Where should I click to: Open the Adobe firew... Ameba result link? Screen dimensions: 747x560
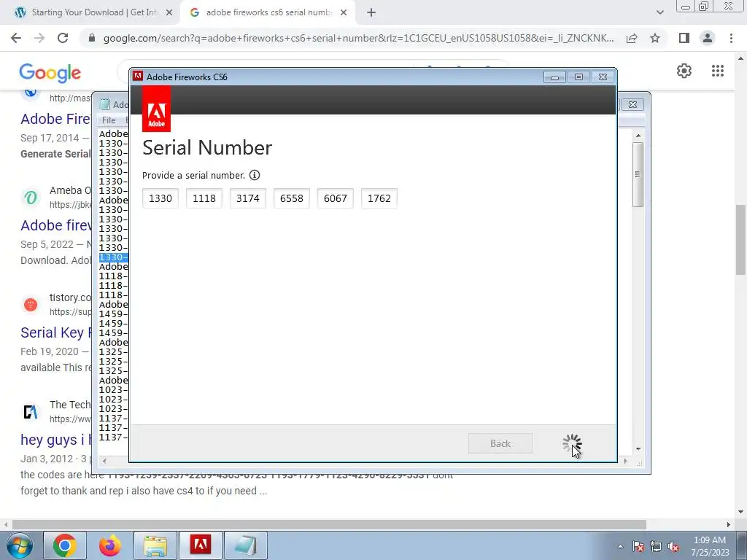tap(55, 225)
